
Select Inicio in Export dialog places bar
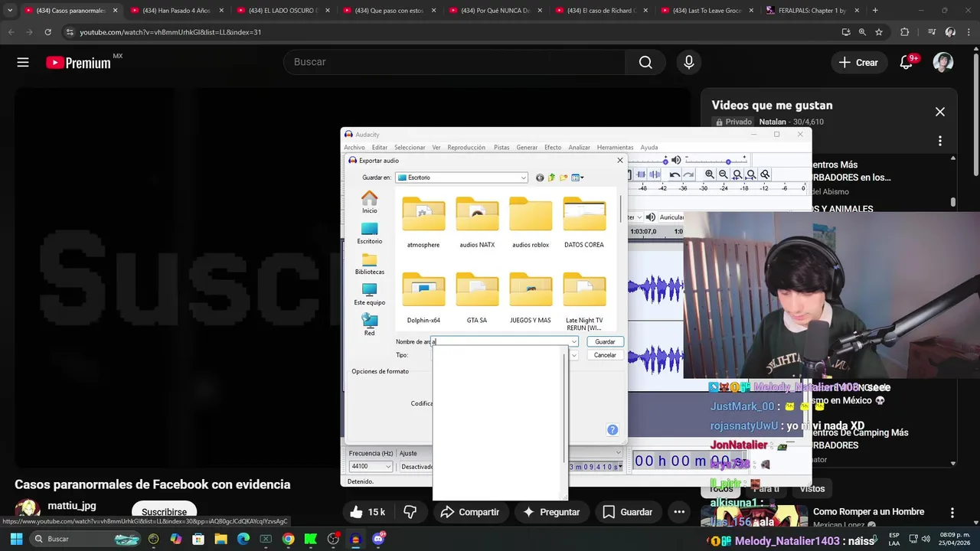[370, 202]
